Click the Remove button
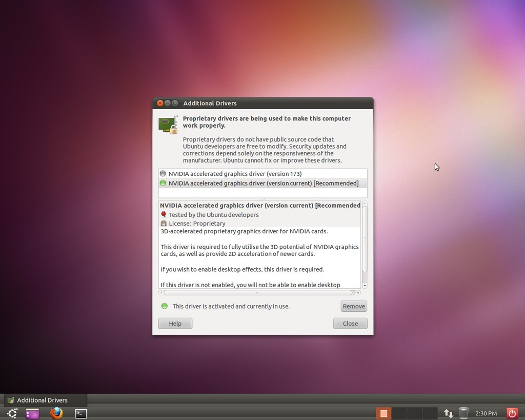Screen dimensions: 525x420 pos(354,306)
